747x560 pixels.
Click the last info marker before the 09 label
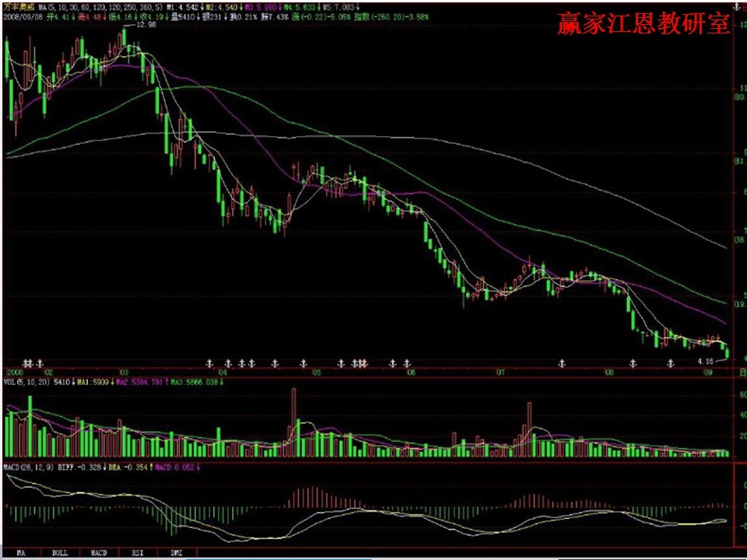click(x=671, y=363)
